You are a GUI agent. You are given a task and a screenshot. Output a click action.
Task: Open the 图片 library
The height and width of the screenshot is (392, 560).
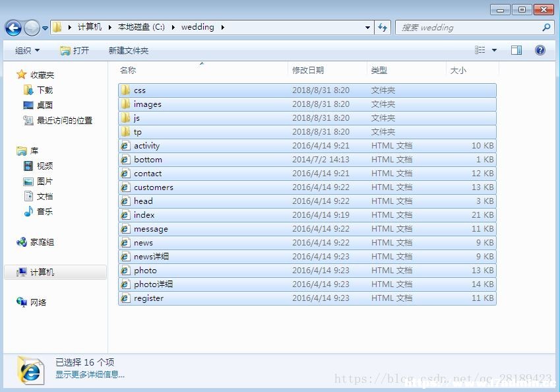(x=45, y=181)
